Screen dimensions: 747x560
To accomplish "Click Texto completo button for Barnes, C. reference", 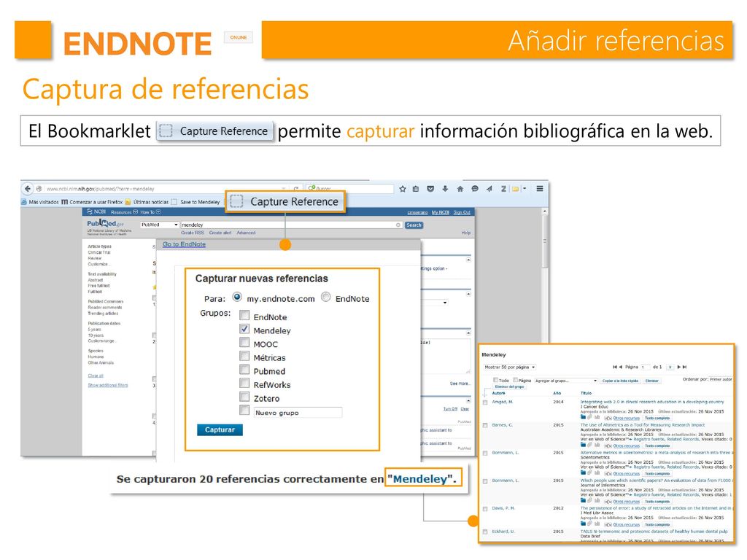I will click(657, 446).
